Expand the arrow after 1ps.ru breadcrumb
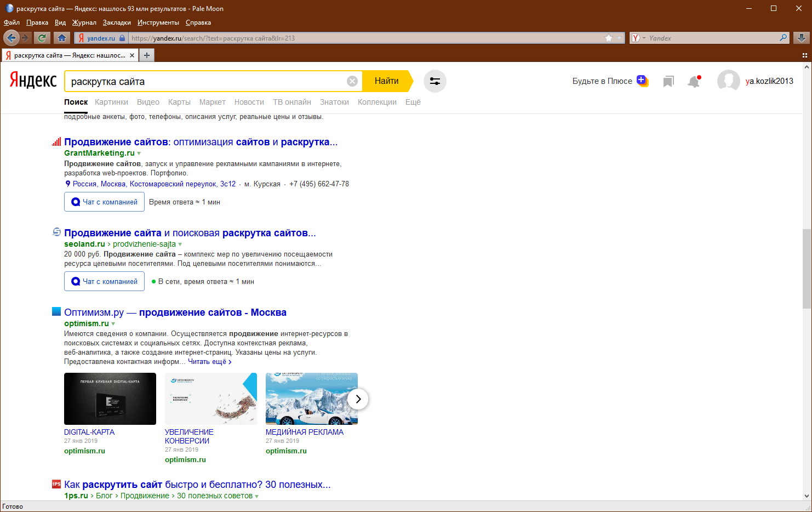The height and width of the screenshot is (512, 812). 257,496
